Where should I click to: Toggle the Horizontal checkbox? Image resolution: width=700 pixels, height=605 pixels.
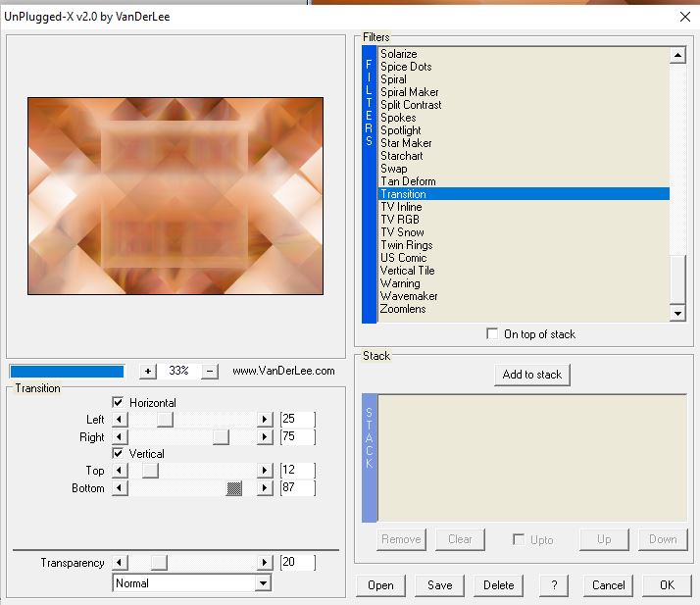(118, 402)
